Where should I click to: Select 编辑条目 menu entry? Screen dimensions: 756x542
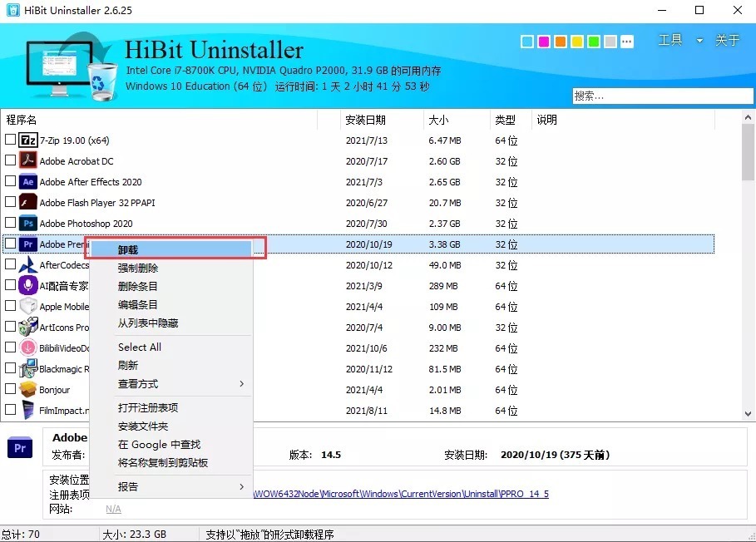tap(171, 304)
